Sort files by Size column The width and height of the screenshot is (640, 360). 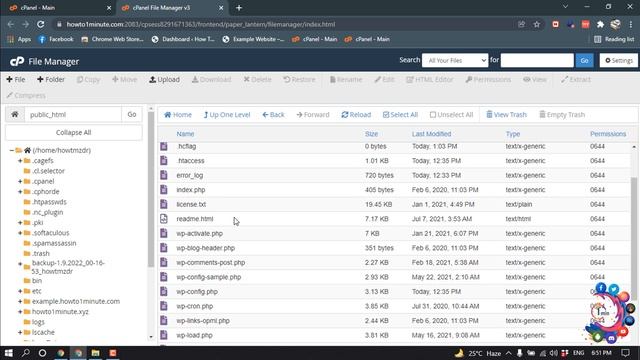tap(371, 134)
